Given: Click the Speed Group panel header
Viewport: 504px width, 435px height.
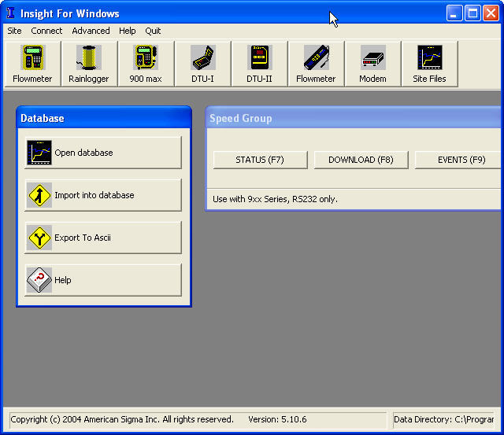Looking at the screenshot, I should click(x=354, y=118).
